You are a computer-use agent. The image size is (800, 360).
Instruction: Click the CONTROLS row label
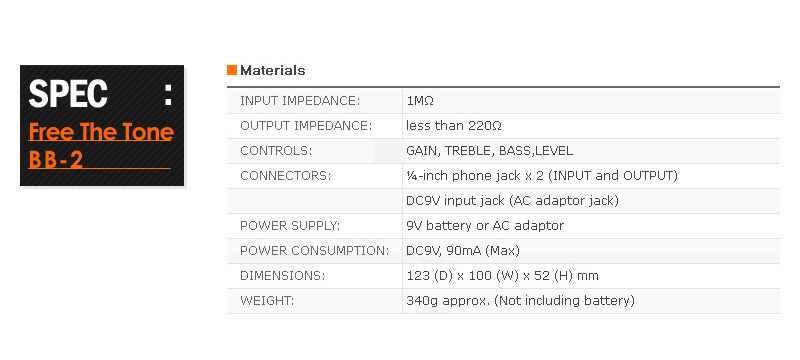click(x=276, y=151)
